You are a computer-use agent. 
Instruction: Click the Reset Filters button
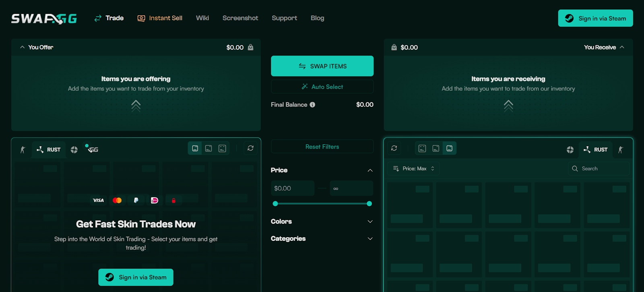[322, 147]
